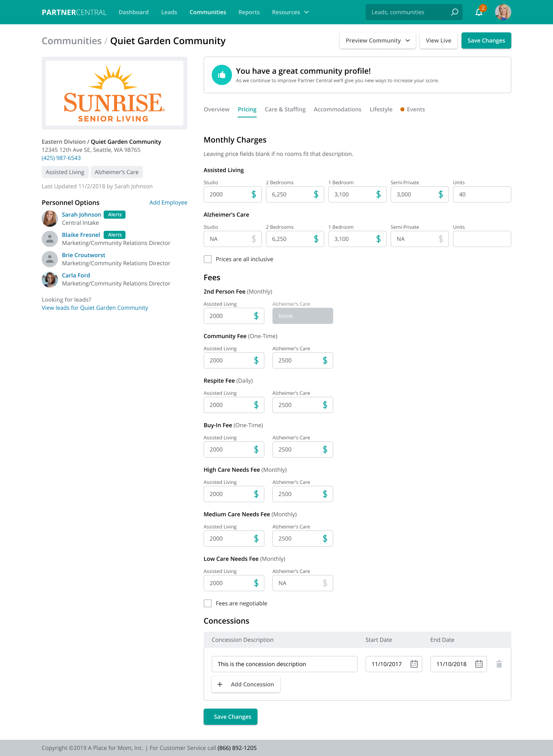Screen dimensions: 553x756
Task: Click Alerts badge next to Blaike Fresnel
Action: pyautogui.click(x=115, y=235)
